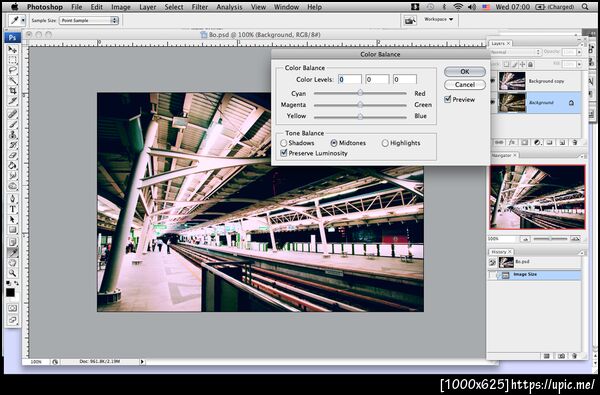Select the Healing Brush tool
The width and height of the screenshot is (600, 395).
[x=13, y=114]
